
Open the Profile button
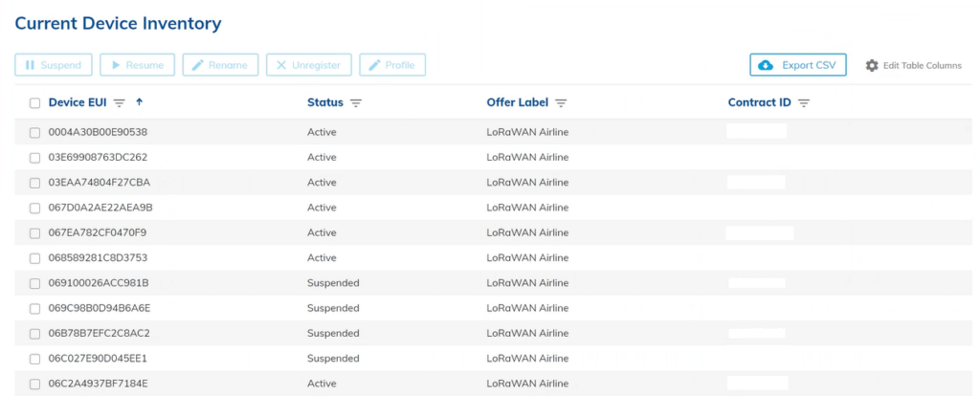click(x=392, y=65)
